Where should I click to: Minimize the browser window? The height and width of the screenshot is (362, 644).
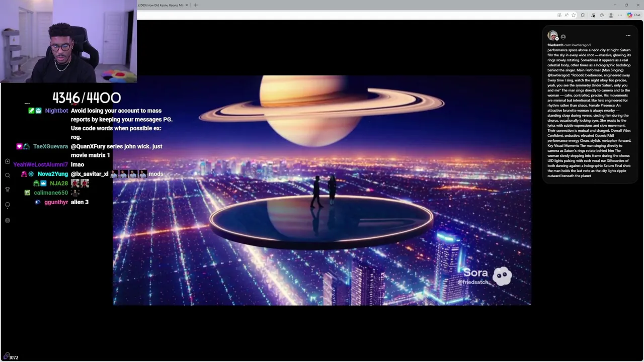(x=614, y=5)
